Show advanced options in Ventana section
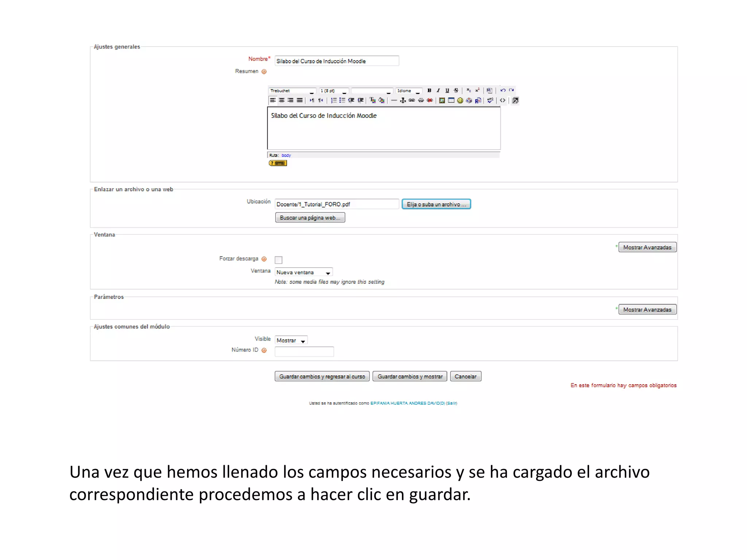The image size is (747, 560). click(x=647, y=247)
